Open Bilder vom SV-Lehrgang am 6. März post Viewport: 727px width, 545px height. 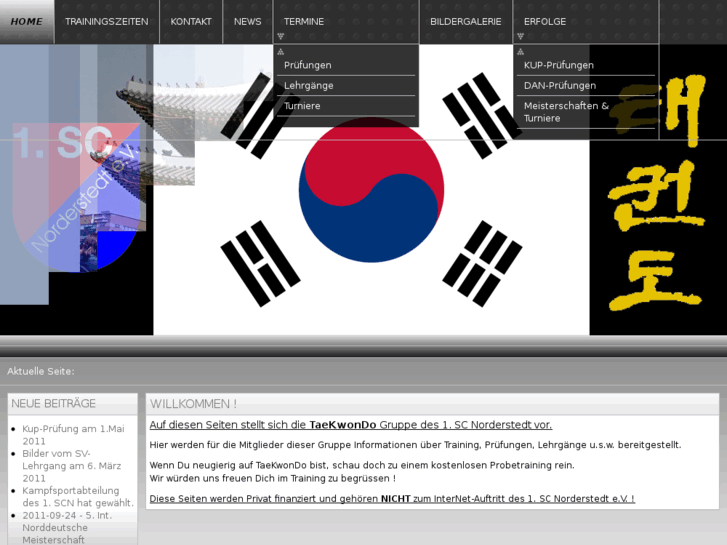72,466
